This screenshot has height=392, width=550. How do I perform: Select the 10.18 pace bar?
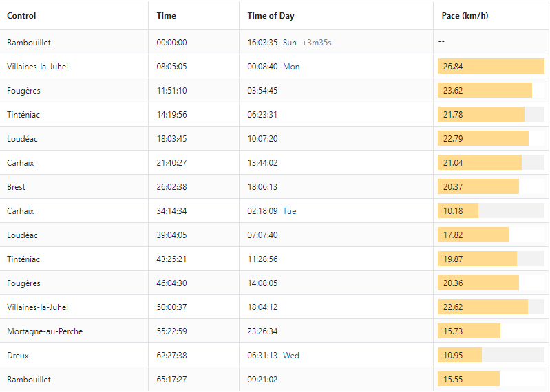[x=458, y=211]
